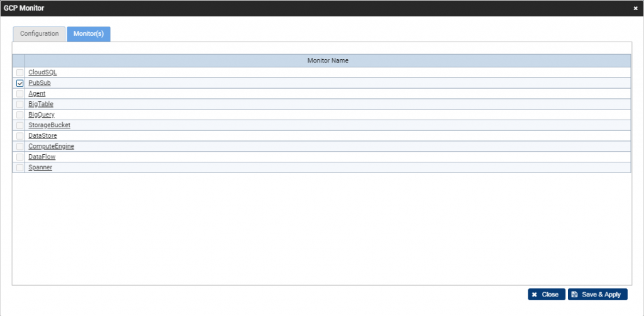Tick the DataFlow monitor checkbox

click(19, 157)
